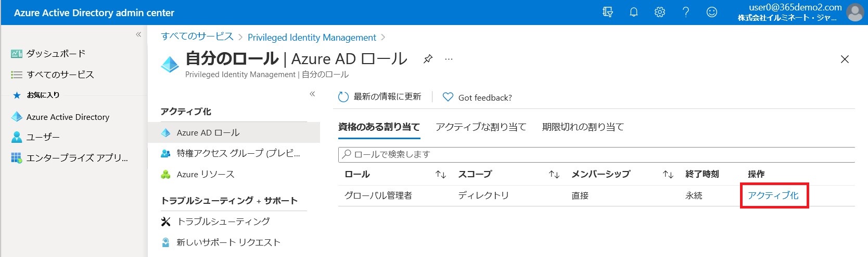Viewport: 868px width, 257px height.
Task: Click the refresh icon for 最新の情報に更新
Action: pos(343,97)
